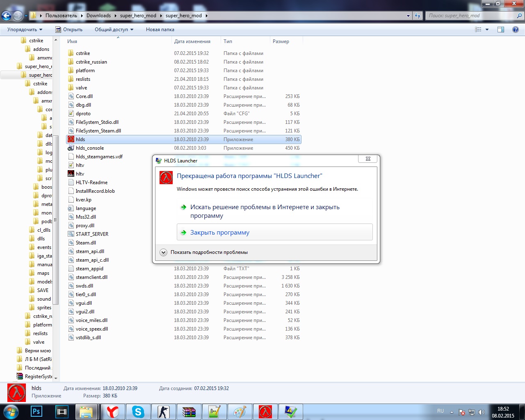The height and width of the screenshot is (420, 525).
Task: Click the breadcrumb arrow after Пользователь
Action: pos(82,16)
